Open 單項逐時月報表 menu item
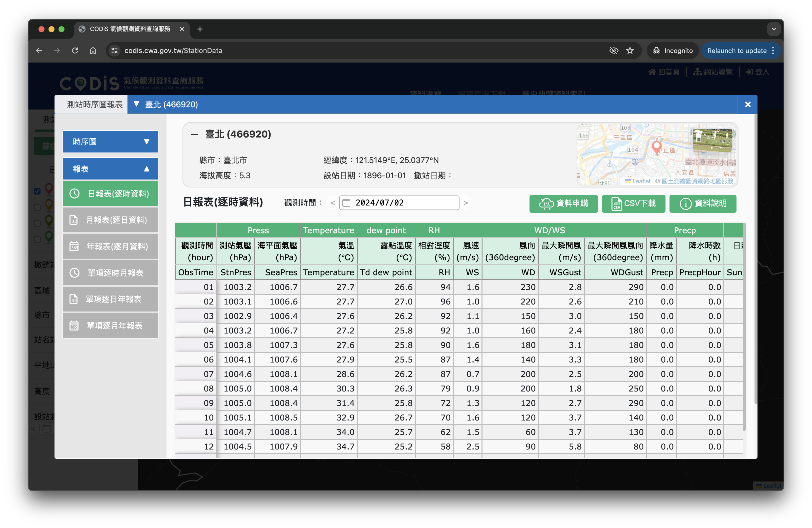Image resolution: width=812 pixels, height=528 pixels. pos(110,273)
